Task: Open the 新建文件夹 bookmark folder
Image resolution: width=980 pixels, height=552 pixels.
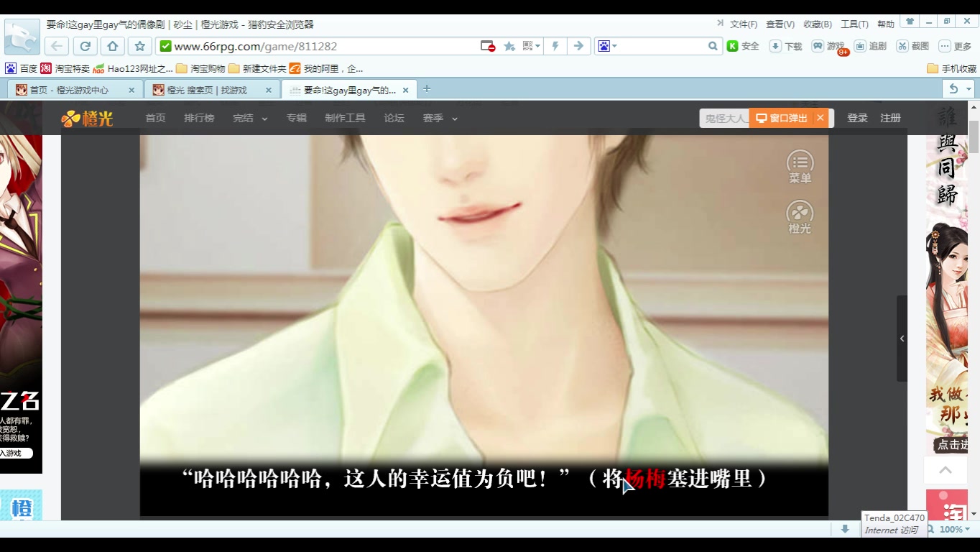Action: (257, 69)
